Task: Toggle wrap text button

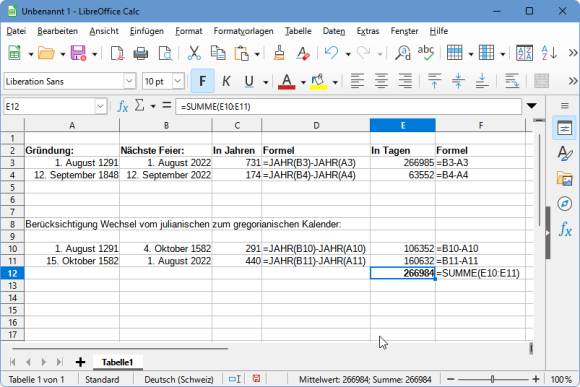Action: [512, 81]
